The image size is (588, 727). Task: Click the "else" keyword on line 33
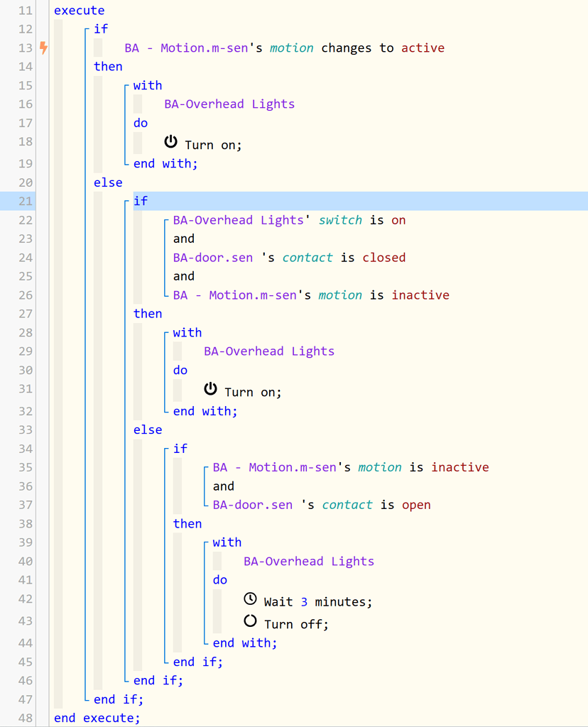[x=148, y=430]
